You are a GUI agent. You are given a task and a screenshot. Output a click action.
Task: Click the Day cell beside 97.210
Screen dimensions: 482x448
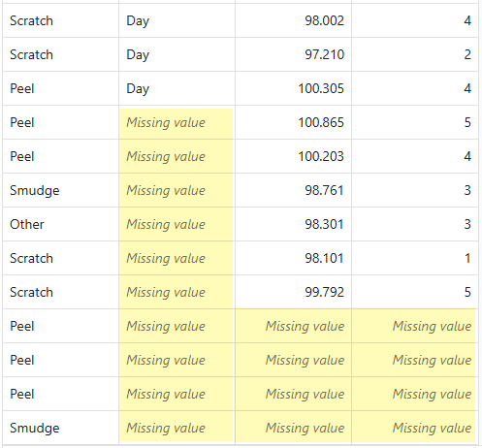(x=177, y=54)
